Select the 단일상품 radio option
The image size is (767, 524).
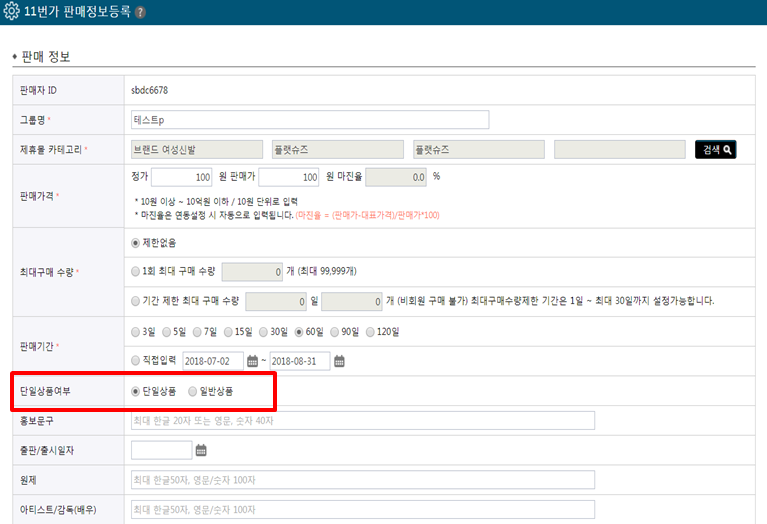[x=136, y=391]
